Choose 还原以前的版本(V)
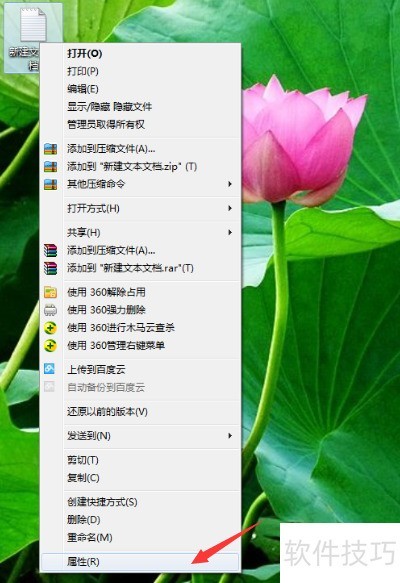 pyautogui.click(x=140, y=412)
